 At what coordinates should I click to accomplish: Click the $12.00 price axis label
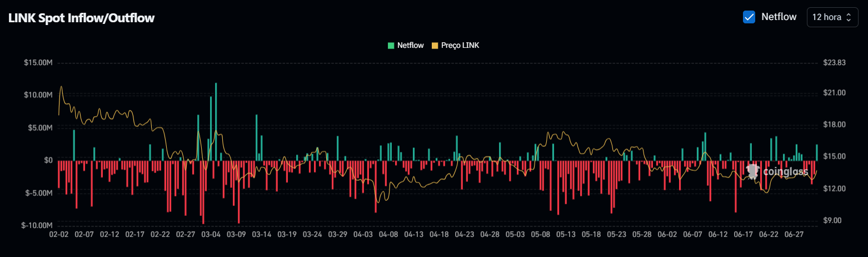834,189
